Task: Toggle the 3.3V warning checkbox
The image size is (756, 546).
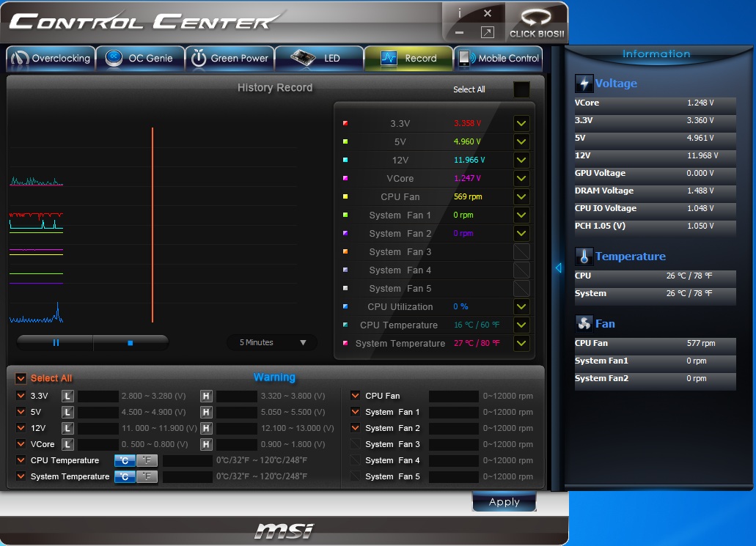Action: (x=21, y=396)
